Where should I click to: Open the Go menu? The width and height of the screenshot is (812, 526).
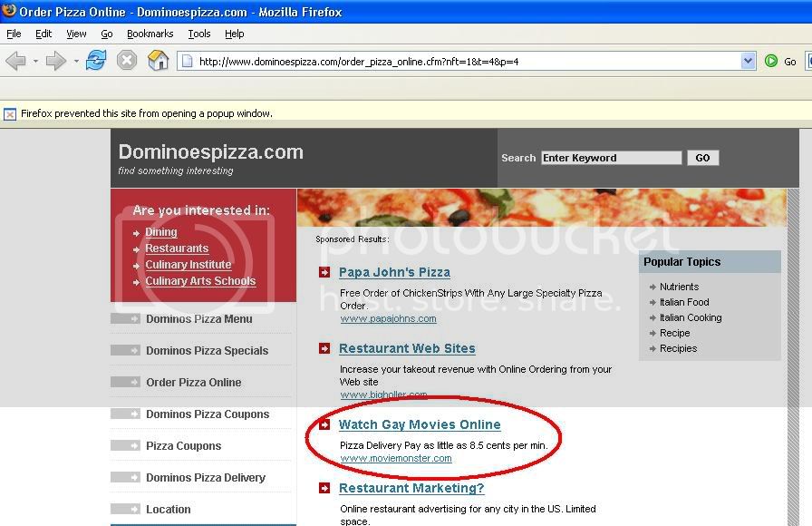pyautogui.click(x=107, y=34)
